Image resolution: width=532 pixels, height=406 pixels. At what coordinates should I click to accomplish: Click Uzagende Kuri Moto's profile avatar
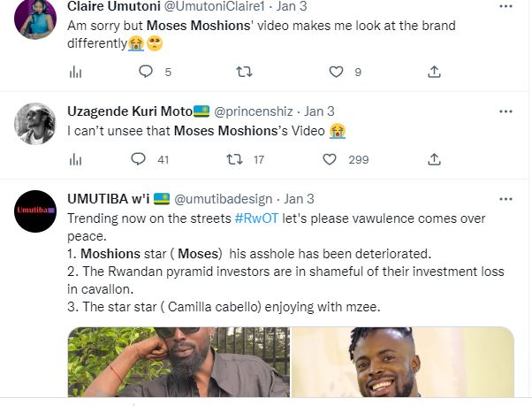pos(35,124)
